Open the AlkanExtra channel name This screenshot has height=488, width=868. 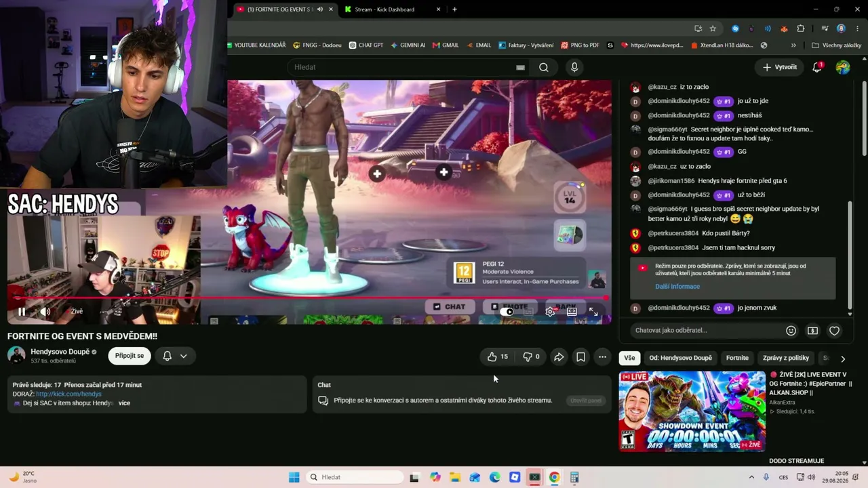point(781,403)
